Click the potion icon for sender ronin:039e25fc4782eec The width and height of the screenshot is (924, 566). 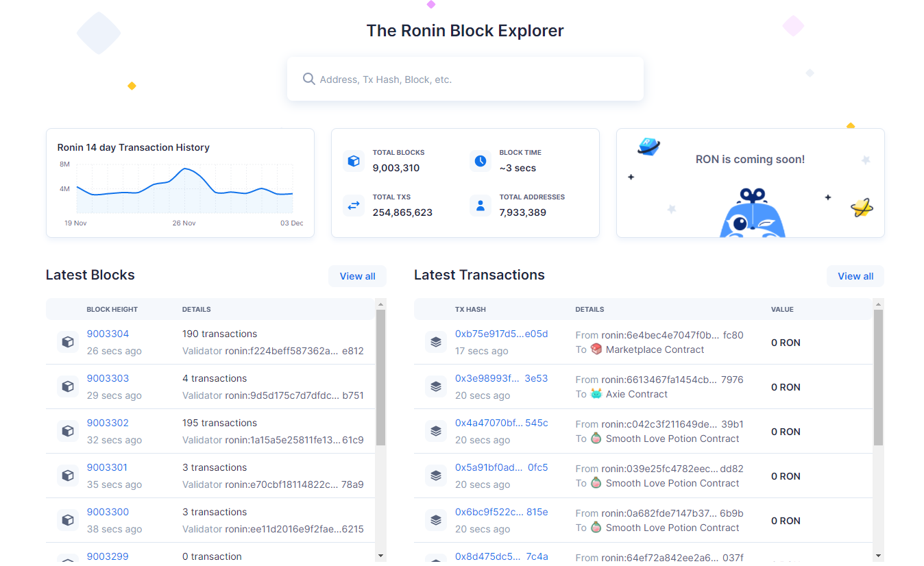pos(596,483)
